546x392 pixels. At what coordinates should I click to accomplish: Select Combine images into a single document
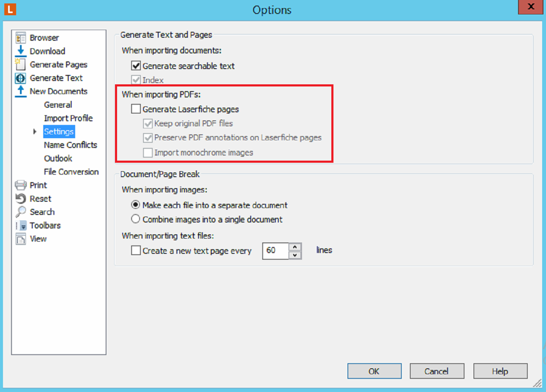[x=136, y=220]
